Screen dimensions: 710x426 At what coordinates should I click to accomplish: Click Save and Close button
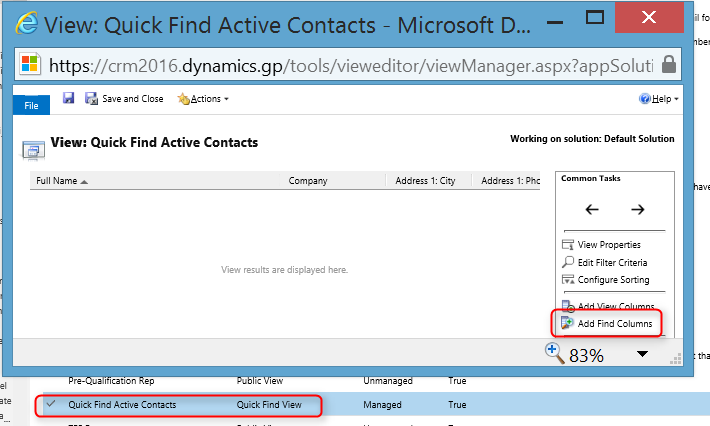124,98
